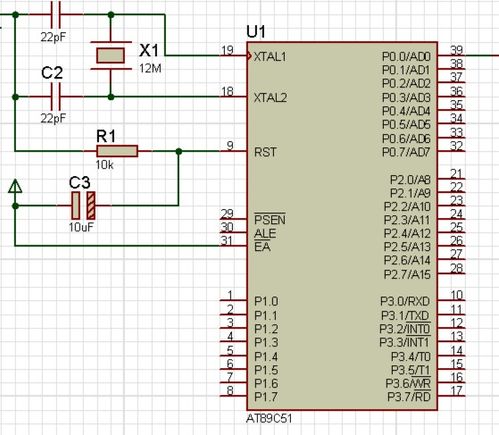Click the P3.5/T1 pin label

click(x=411, y=370)
